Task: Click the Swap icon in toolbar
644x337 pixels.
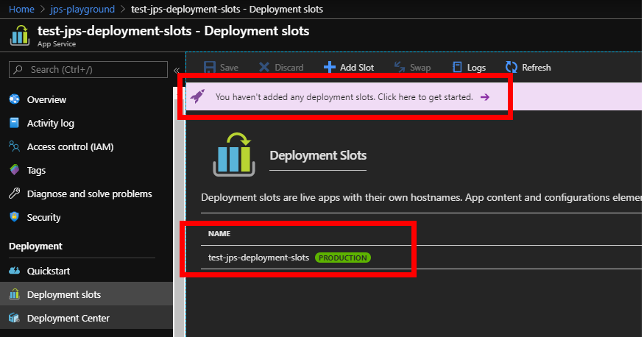Action: [400, 68]
